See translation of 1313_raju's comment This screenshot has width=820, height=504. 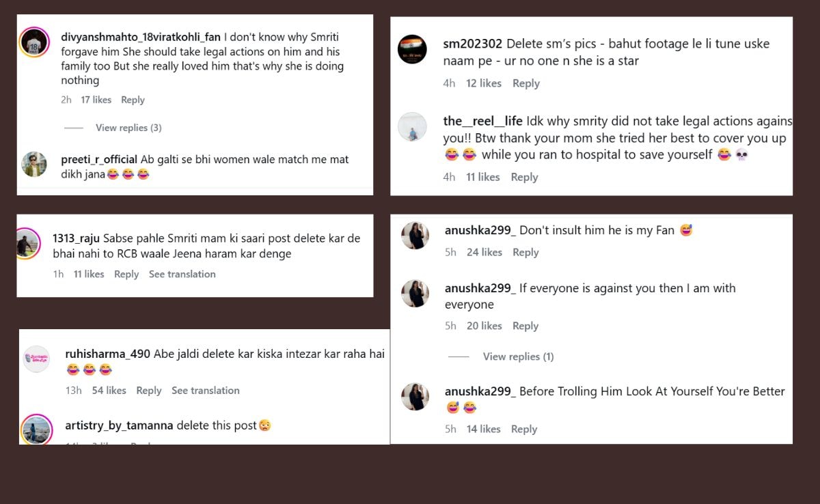point(182,274)
